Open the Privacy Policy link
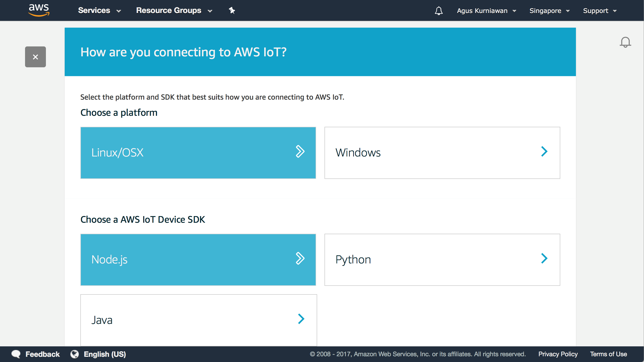The height and width of the screenshot is (362, 644). pyautogui.click(x=558, y=354)
